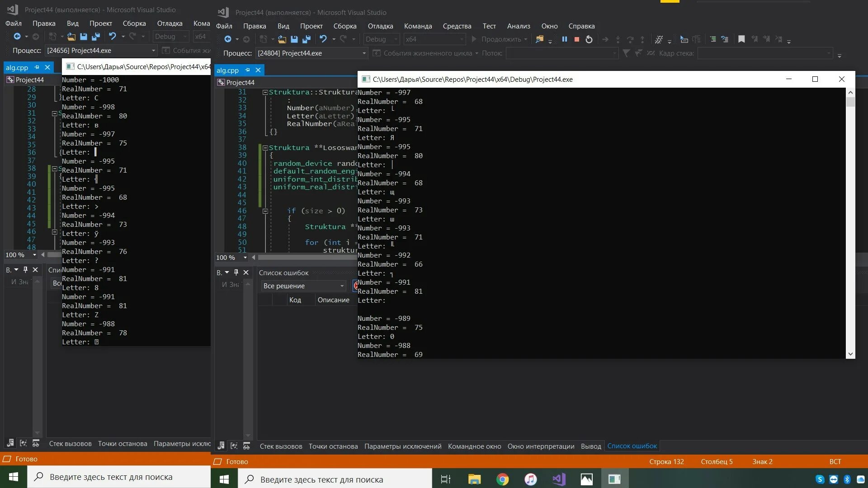Pin the alg.cpp tab in right window
868x488 pixels.
click(247, 70)
